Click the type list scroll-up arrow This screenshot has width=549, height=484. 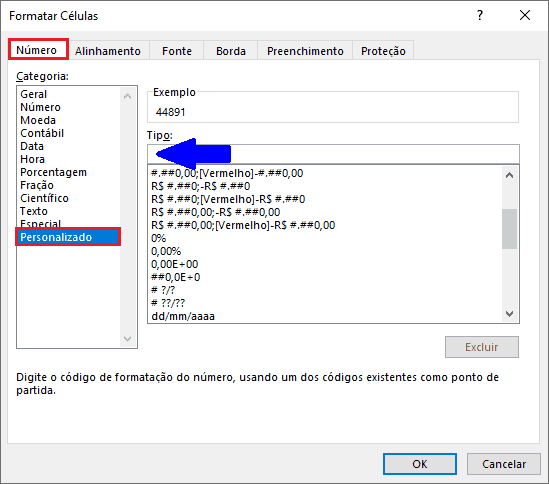click(x=509, y=175)
